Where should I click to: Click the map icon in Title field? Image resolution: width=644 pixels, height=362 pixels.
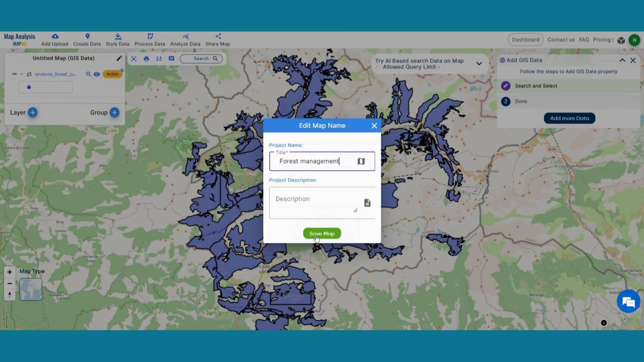(x=361, y=161)
